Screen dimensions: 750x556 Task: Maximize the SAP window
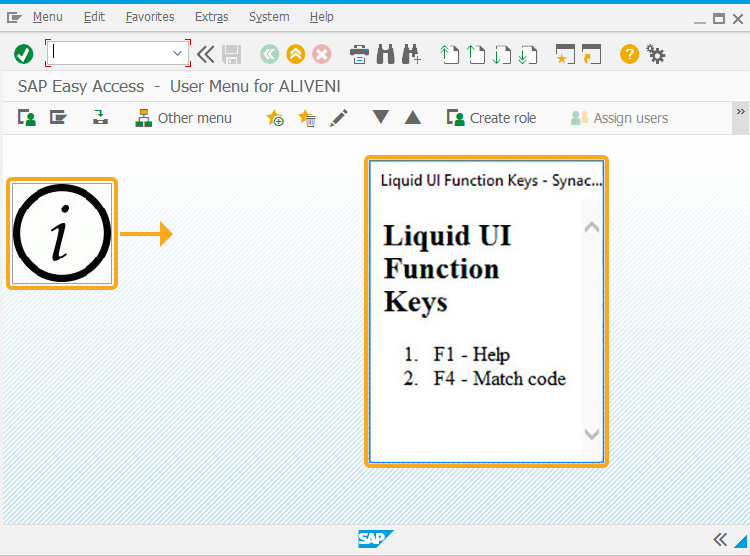pyautogui.click(x=718, y=19)
